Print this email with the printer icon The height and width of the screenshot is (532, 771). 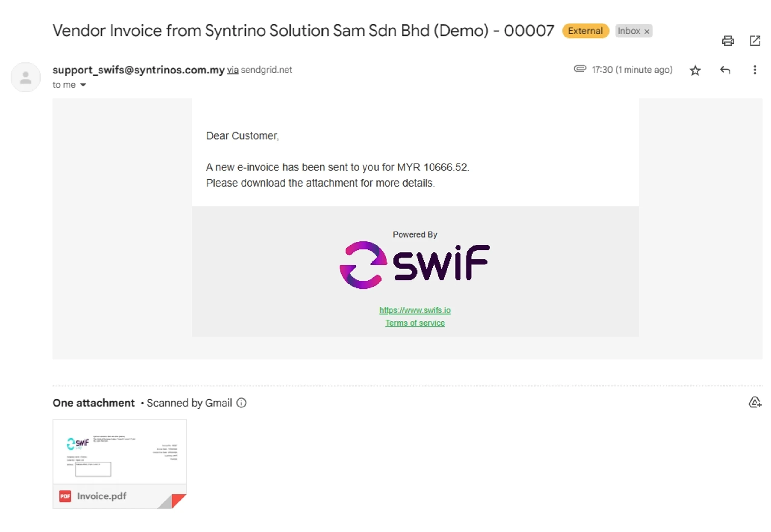tap(727, 41)
